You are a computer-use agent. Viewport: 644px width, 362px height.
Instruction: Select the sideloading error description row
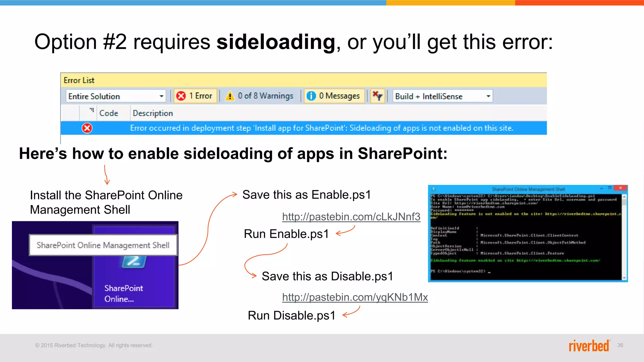pyautogui.click(x=321, y=128)
